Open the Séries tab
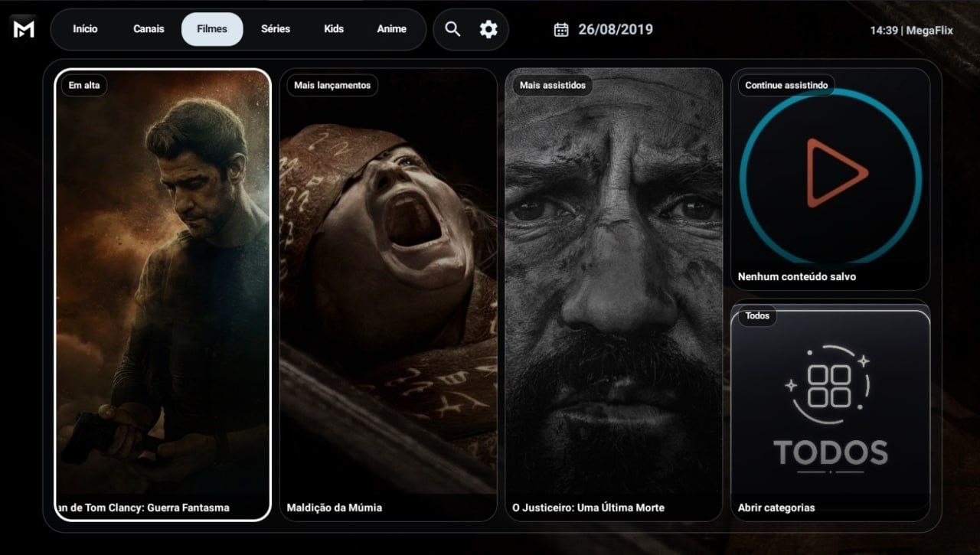The height and width of the screenshot is (555, 980). pyautogui.click(x=276, y=29)
